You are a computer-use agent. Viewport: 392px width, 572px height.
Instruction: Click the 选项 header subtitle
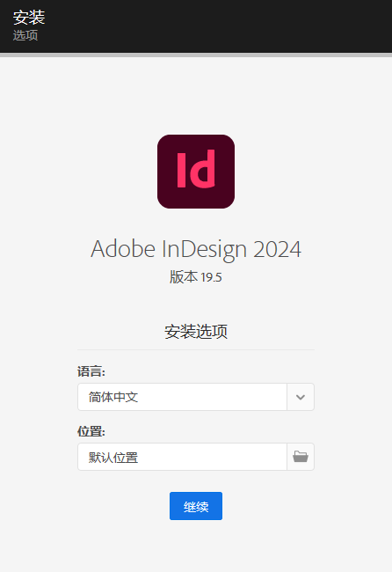point(25,35)
